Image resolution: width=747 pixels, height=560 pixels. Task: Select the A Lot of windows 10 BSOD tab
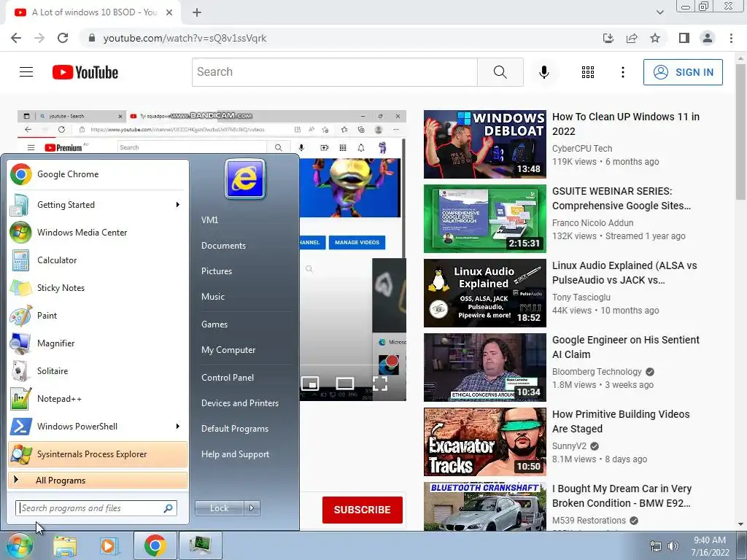tap(93, 12)
